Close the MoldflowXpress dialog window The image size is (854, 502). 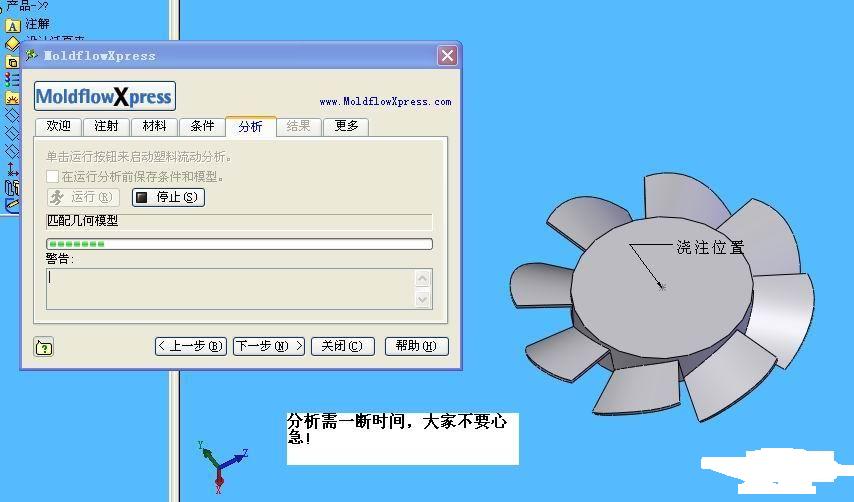tap(447, 56)
